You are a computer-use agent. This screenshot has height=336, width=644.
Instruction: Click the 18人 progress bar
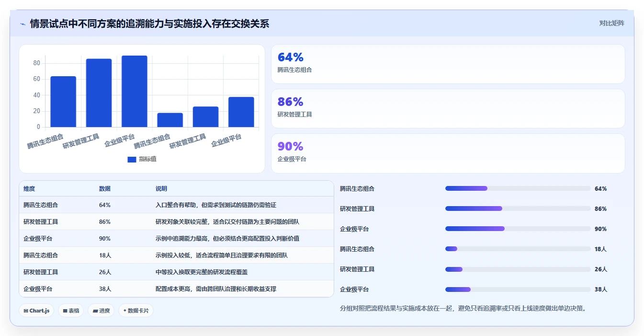tap(518, 249)
